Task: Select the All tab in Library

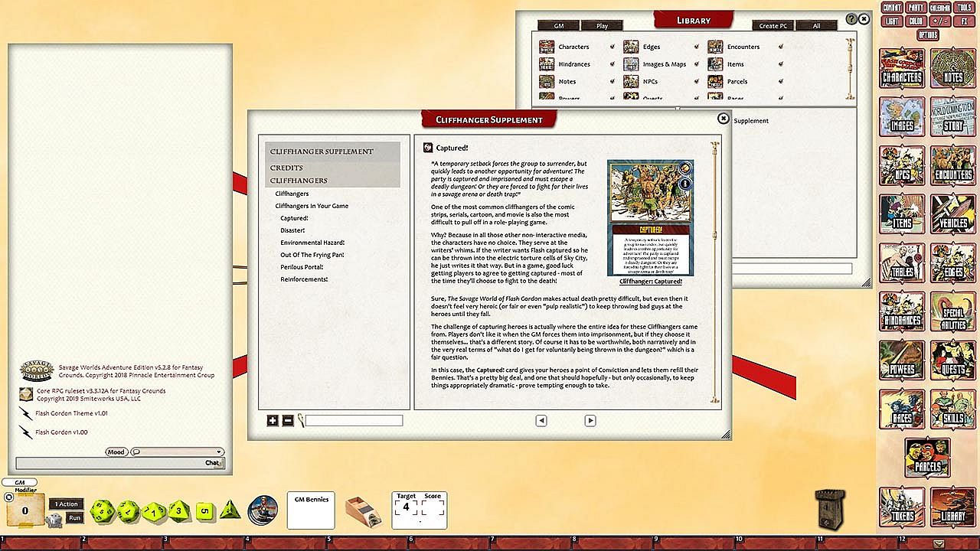Action: [x=816, y=25]
